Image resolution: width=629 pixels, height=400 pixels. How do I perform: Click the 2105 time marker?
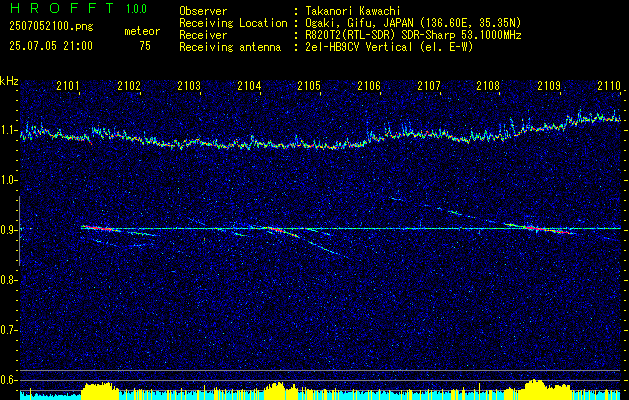[309, 85]
